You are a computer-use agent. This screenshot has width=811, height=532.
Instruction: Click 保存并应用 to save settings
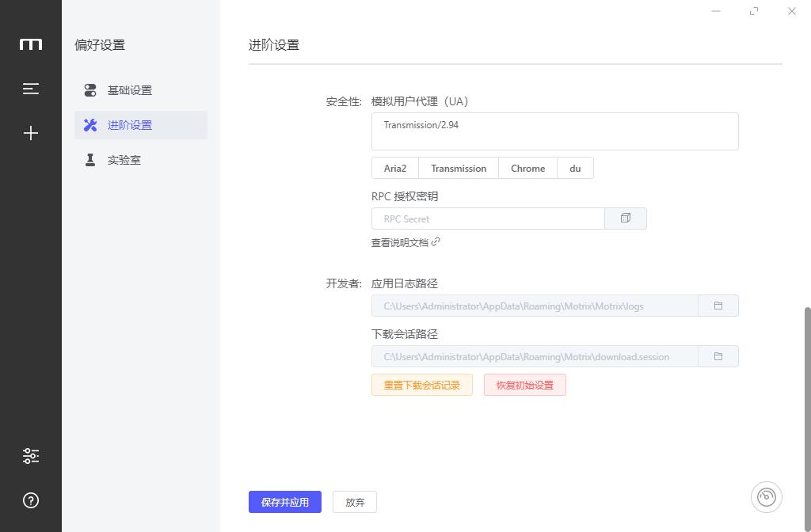click(284, 501)
